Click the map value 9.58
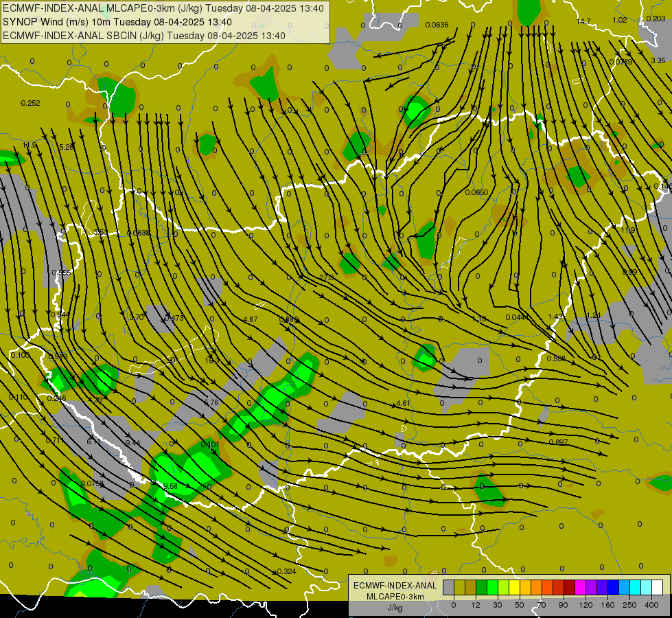 click(170, 486)
